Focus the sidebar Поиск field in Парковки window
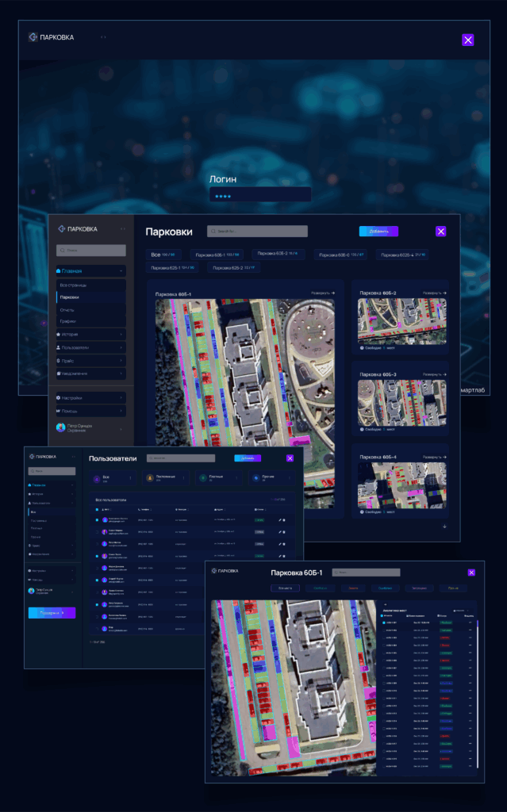This screenshot has height=812, width=507. click(x=91, y=250)
